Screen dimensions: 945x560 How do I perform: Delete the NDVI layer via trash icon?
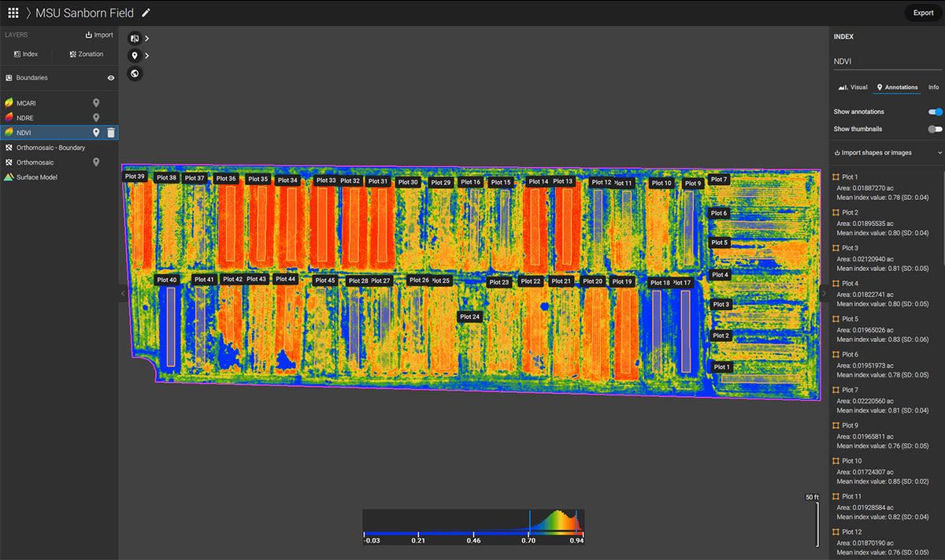click(109, 132)
